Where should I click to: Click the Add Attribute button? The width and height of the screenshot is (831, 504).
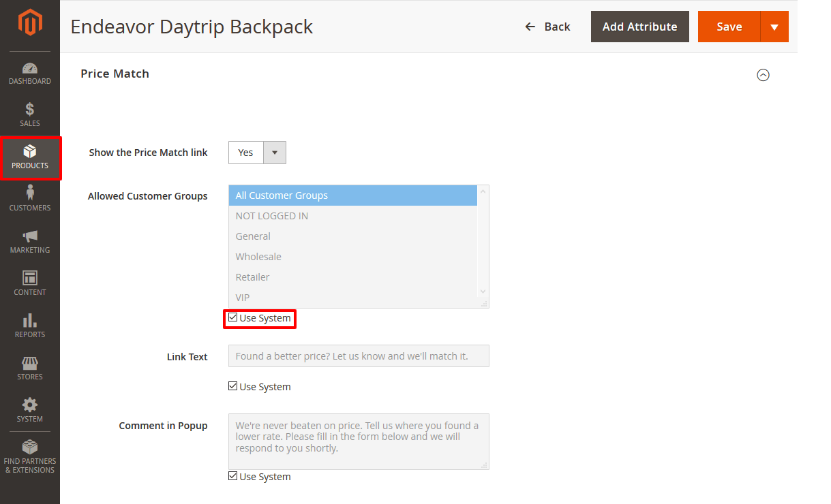[639, 27]
